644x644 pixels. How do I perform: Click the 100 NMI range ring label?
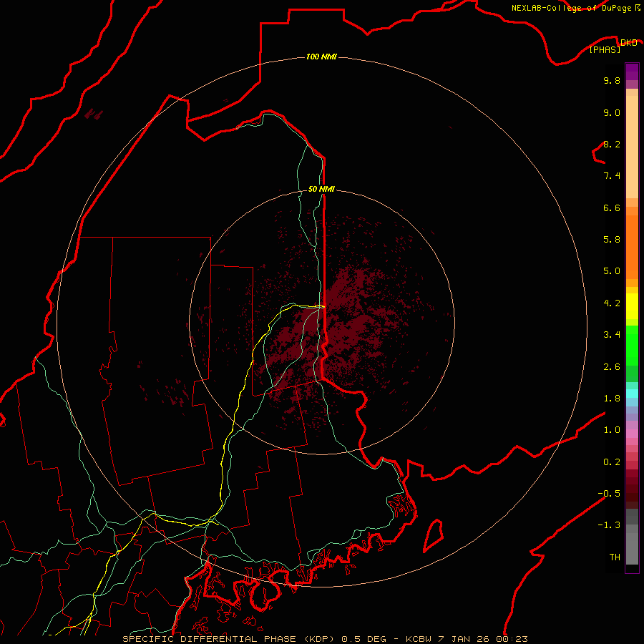tap(321, 57)
